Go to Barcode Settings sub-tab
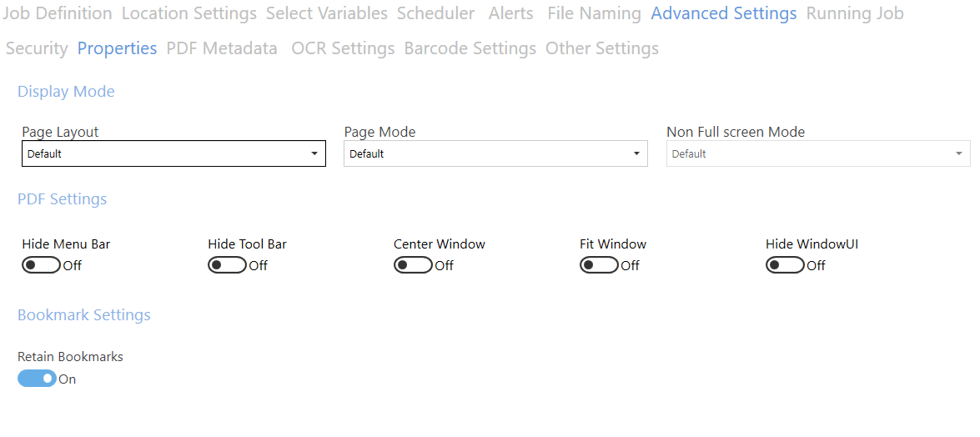980x437 pixels. pos(470,48)
